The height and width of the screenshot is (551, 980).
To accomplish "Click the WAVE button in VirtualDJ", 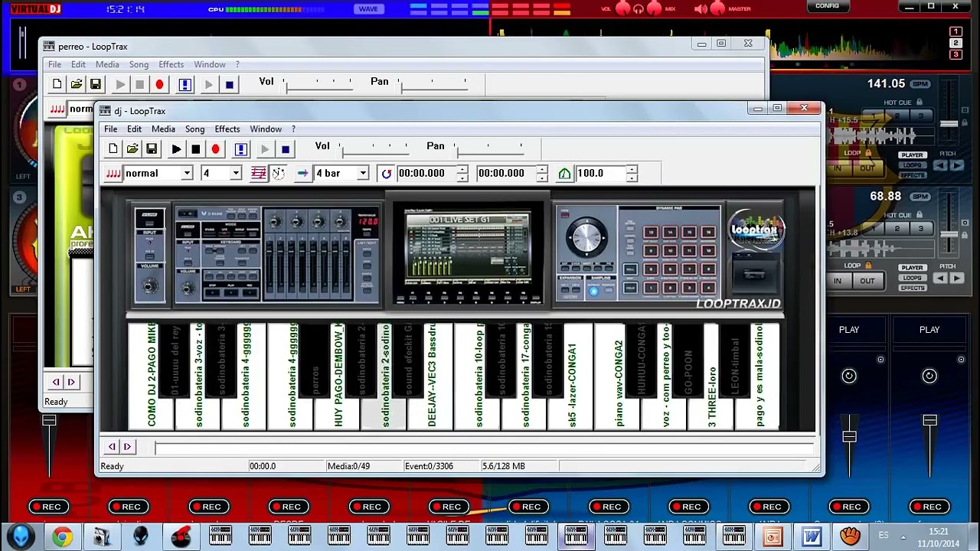I will click(368, 9).
